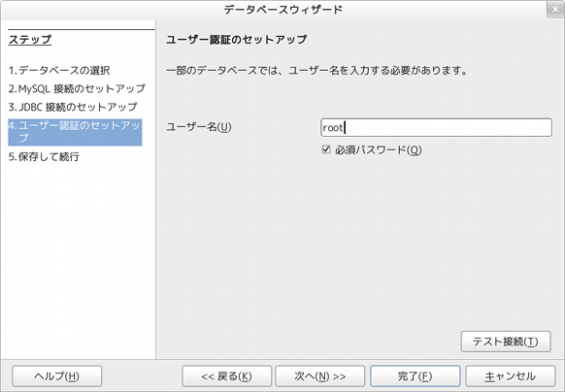Select step 5. 保存して続行
The image size is (565, 392).
coord(44,157)
